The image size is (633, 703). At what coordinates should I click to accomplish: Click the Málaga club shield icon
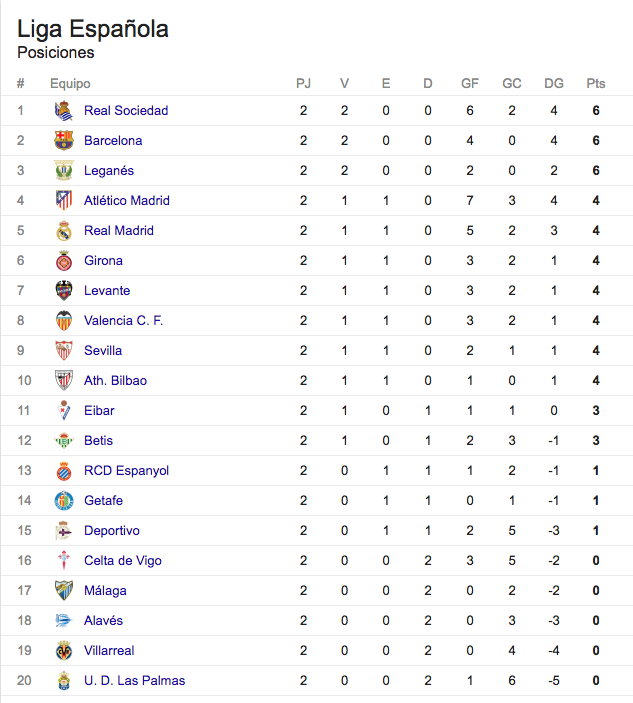pos(64,590)
